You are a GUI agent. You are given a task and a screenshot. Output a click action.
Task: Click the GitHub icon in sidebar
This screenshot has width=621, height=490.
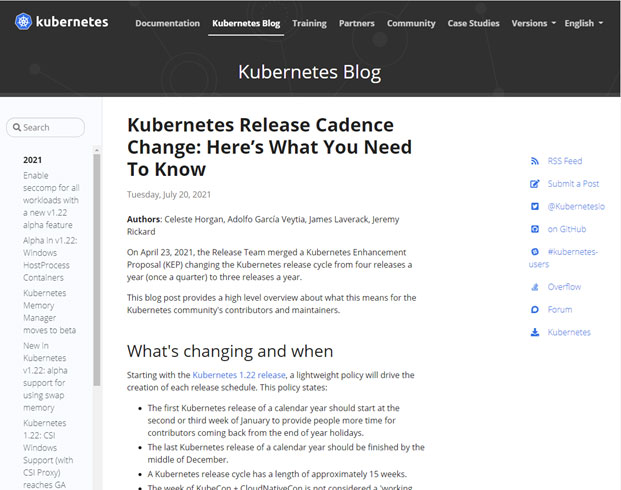pyautogui.click(x=535, y=229)
